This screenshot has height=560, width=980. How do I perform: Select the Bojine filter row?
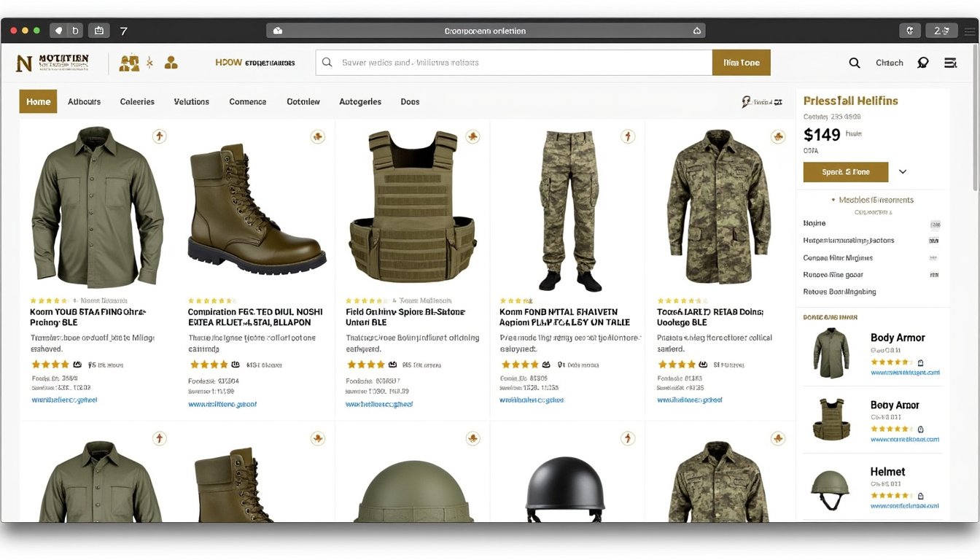(x=871, y=223)
